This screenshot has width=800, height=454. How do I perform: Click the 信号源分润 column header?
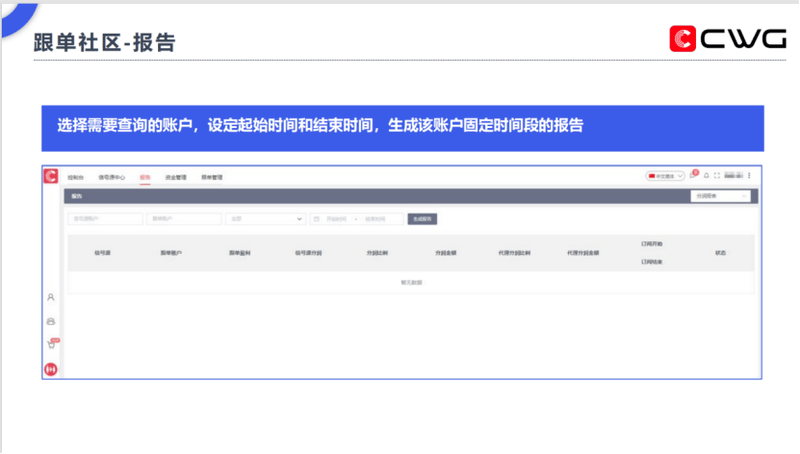coord(308,253)
